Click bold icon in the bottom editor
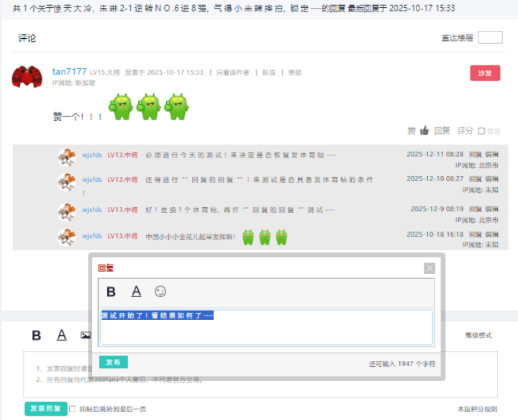 [x=37, y=335]
